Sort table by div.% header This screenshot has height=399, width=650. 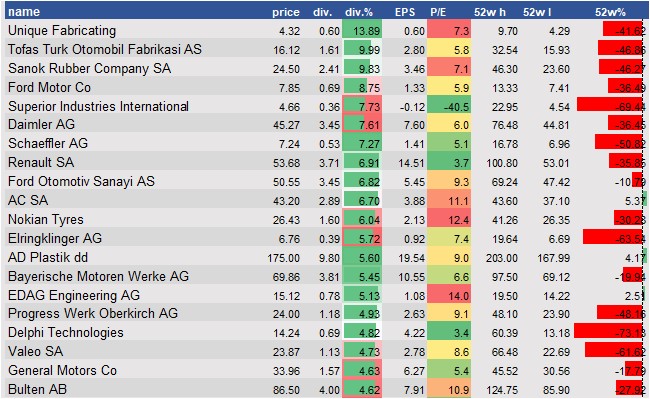click(359, 12)
